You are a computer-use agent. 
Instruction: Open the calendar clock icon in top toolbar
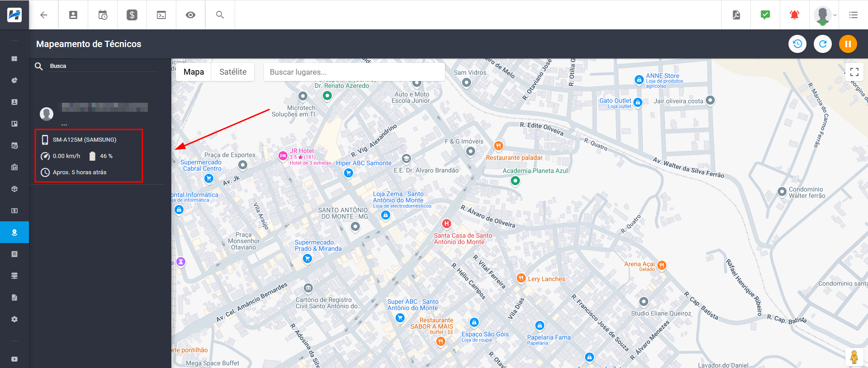click(103, 15)
